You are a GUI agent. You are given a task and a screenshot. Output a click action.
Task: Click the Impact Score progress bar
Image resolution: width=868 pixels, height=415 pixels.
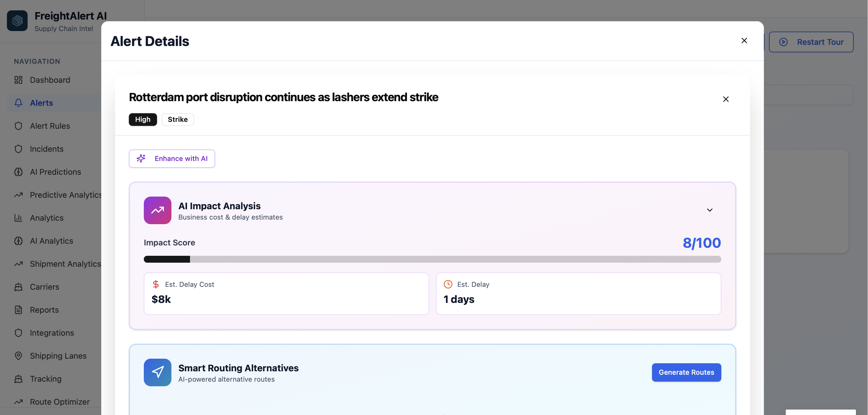432,259
